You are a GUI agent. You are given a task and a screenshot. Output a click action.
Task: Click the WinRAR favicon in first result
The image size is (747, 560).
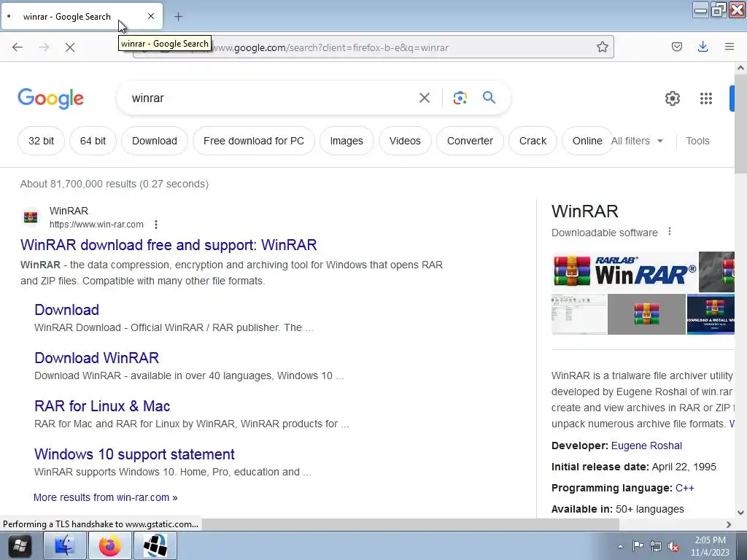(x=31, y=217)
